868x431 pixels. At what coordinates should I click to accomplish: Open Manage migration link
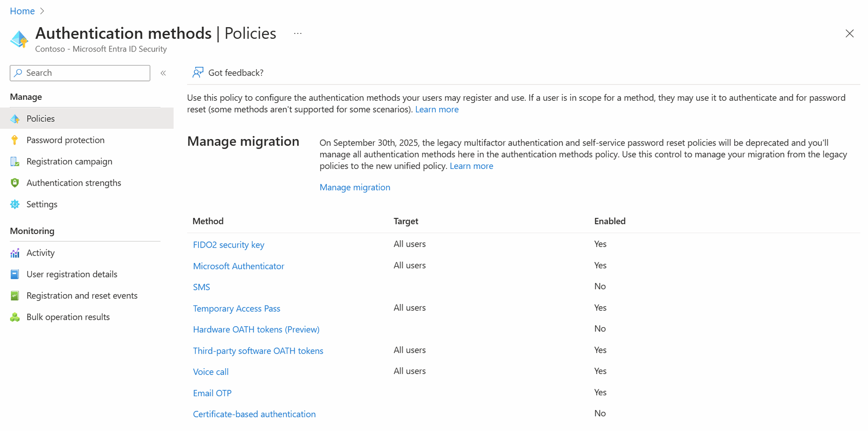(354, 187)
